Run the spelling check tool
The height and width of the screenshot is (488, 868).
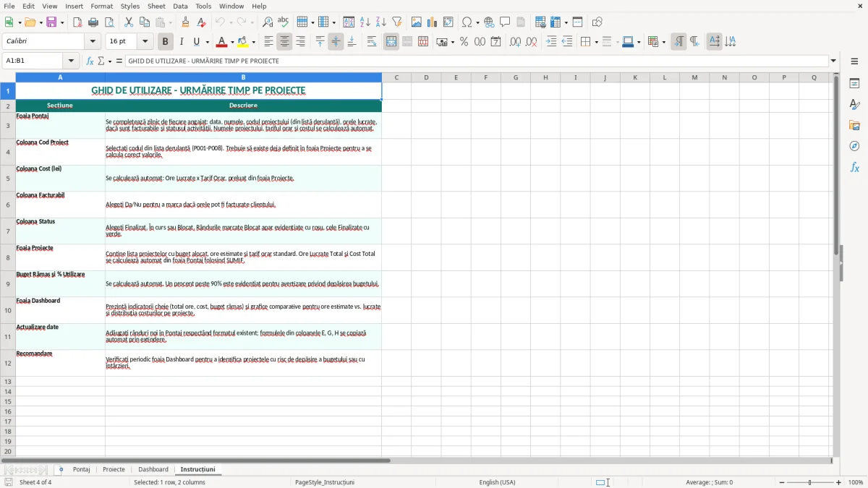(283, 22)
